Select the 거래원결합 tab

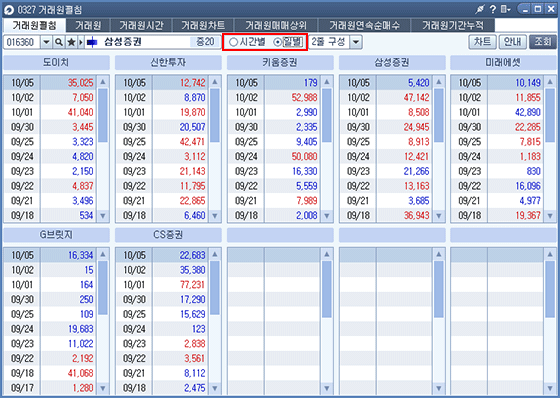tap(34, 25)
